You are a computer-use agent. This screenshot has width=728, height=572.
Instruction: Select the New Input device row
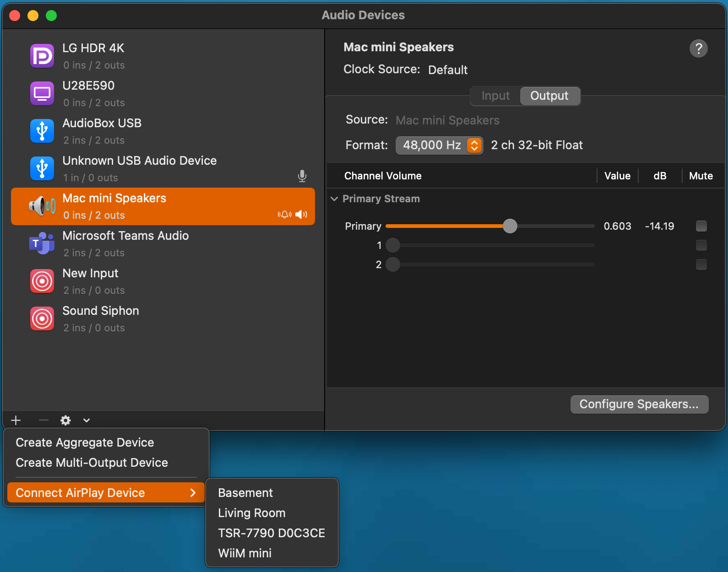163,281
